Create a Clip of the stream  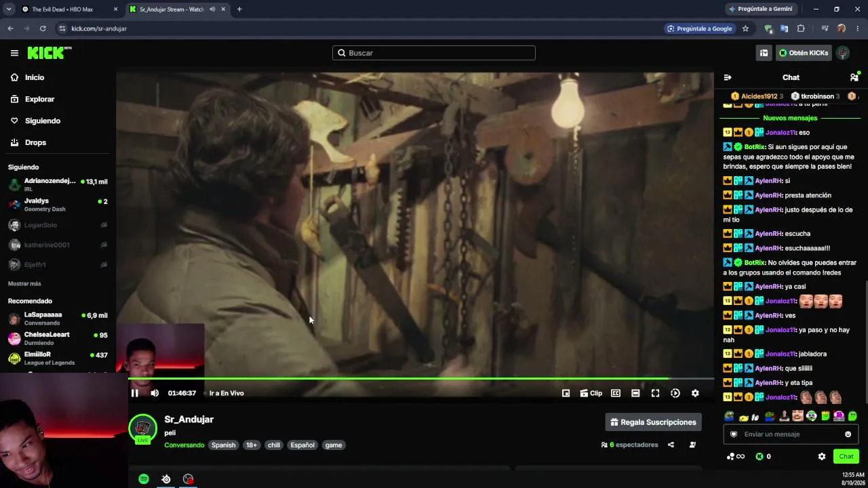[591, 393]
